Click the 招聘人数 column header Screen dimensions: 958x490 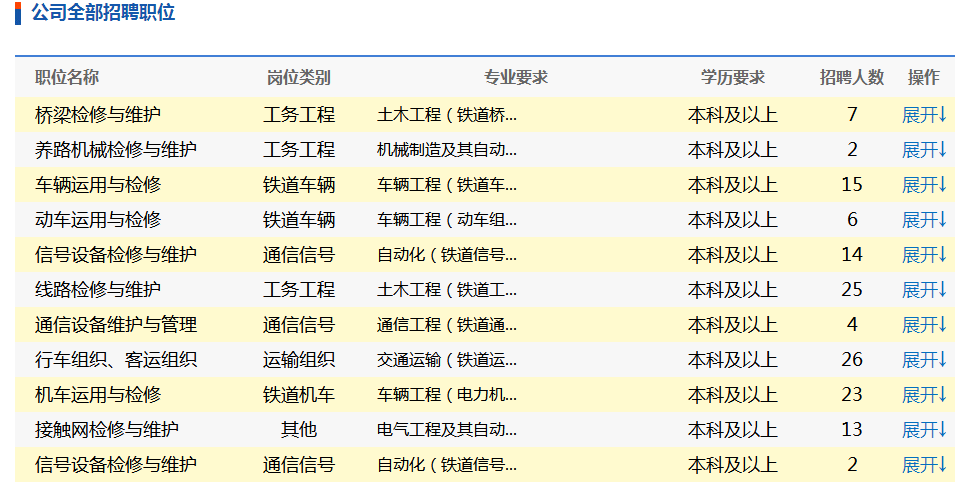point(852,78)
